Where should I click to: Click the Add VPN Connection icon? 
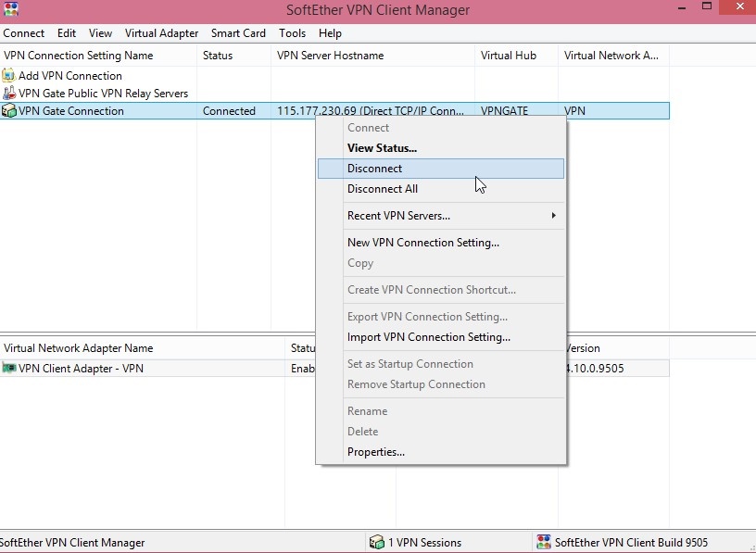(x=8, y=75)
